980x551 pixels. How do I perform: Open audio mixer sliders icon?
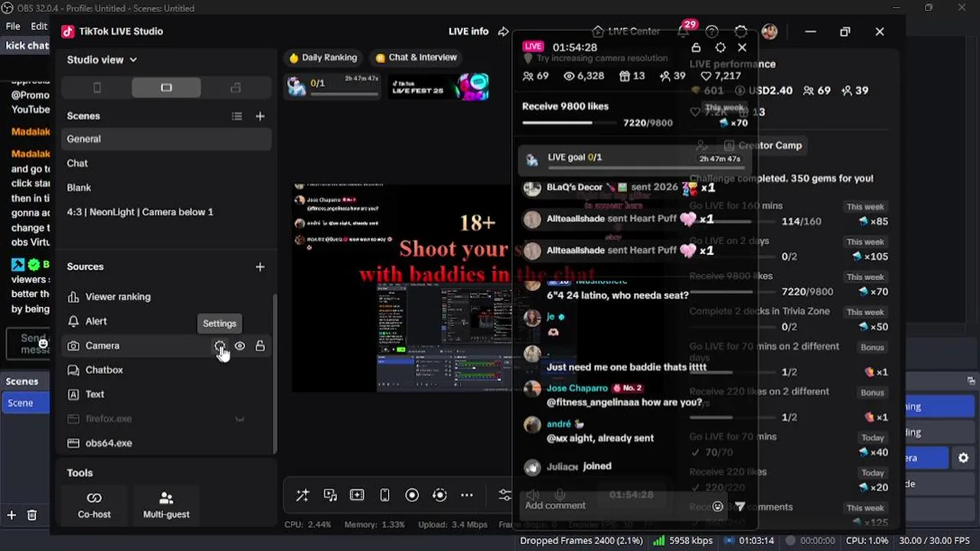(x=505, y=495)
